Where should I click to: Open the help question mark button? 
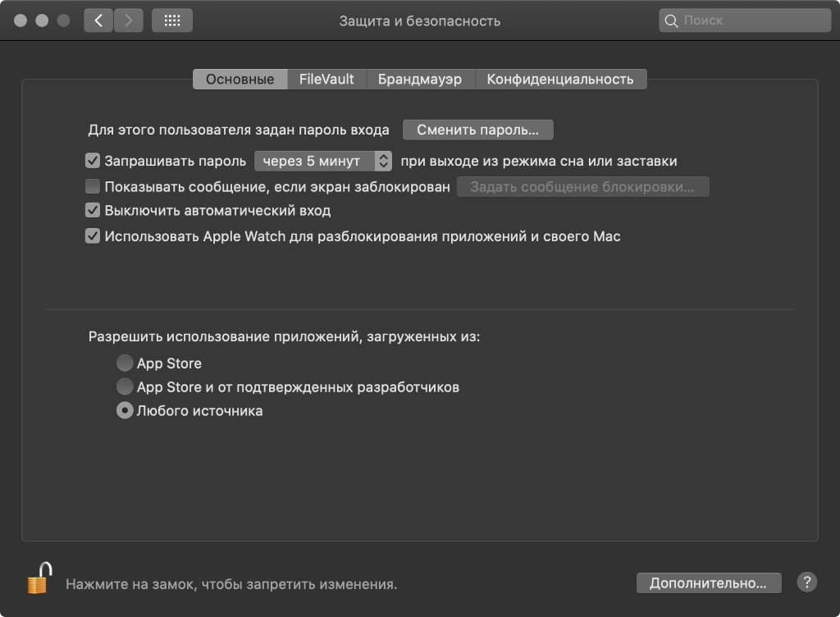(807, 583)
